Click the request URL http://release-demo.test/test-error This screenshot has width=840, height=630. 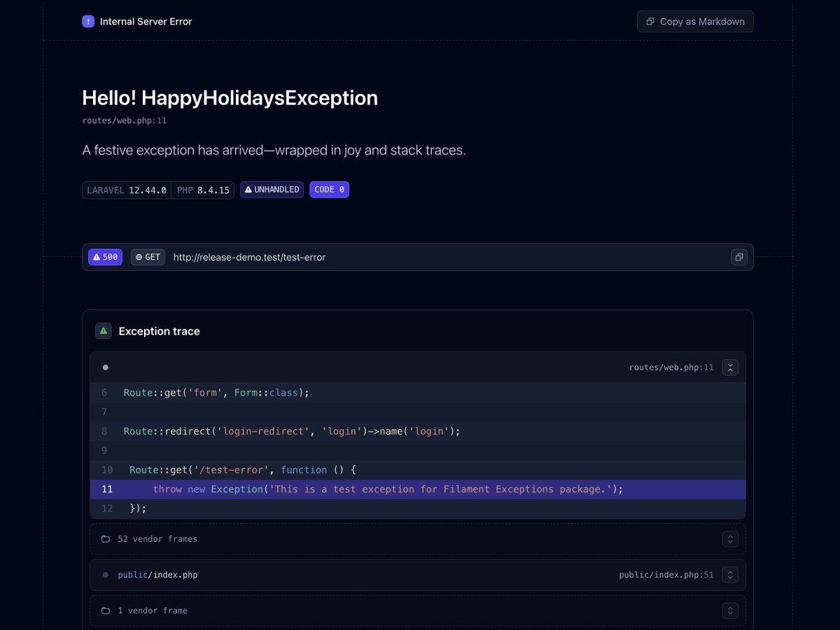(x=249, y=257)
